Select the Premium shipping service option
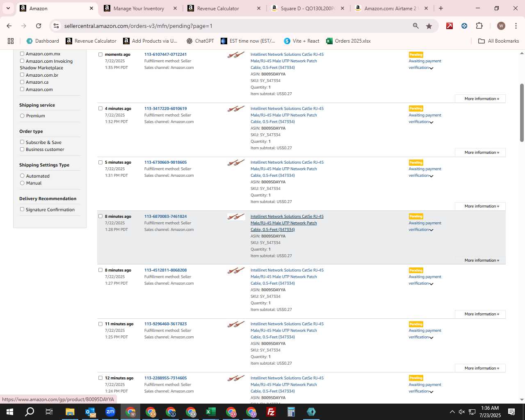Screen dimensions: 525x420 click(x=22, y=116)
